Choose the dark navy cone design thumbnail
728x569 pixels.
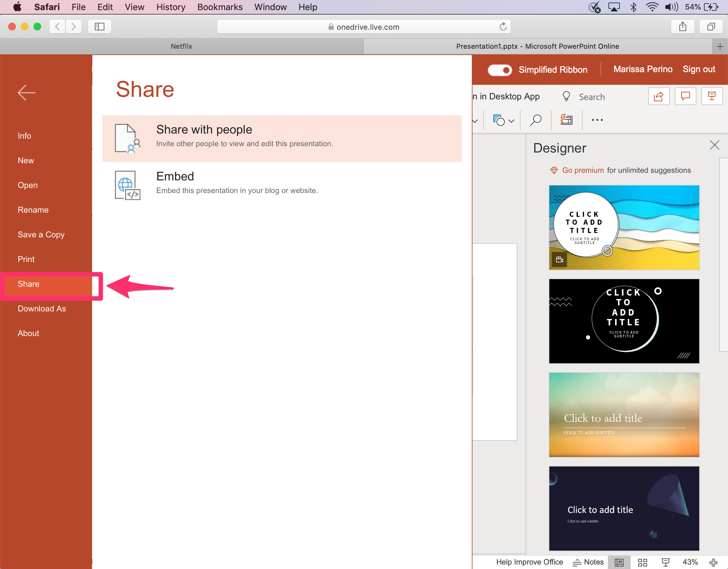(624, 509)
